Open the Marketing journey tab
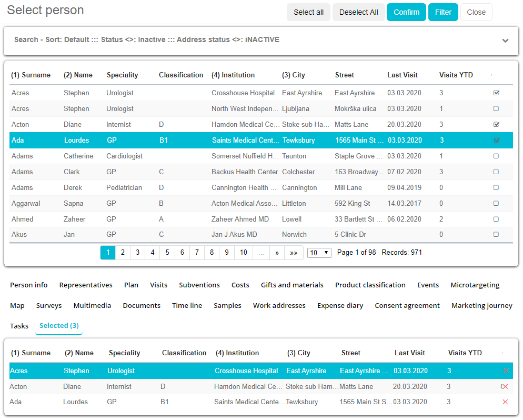Image resolution: width=523 pixels, height=420 pixels. click(481, 306)
